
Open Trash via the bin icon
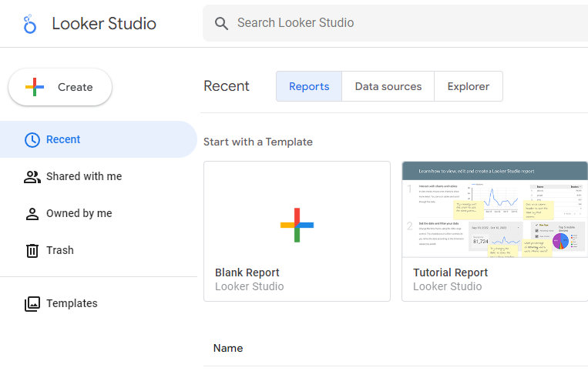[32, 250]
